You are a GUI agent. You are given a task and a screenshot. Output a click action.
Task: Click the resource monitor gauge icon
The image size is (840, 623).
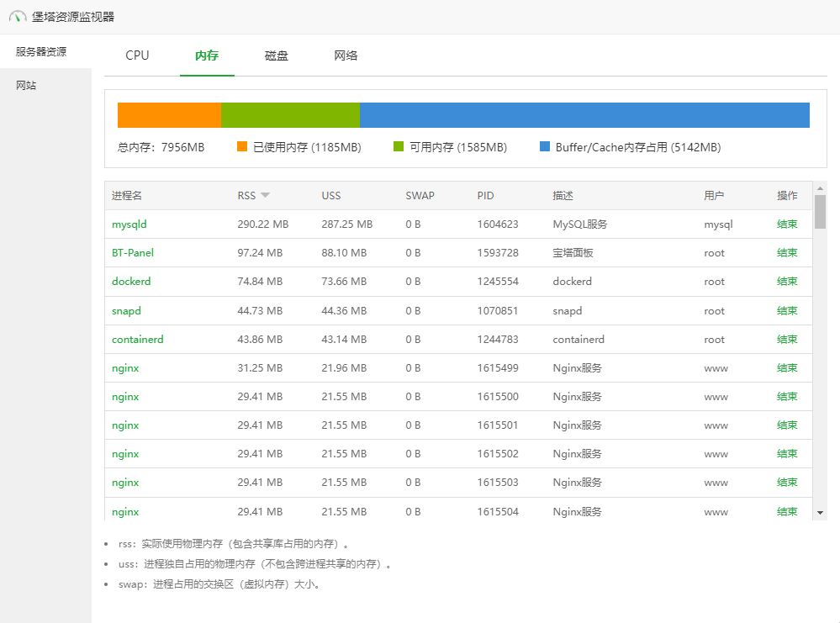click(18, 17)
